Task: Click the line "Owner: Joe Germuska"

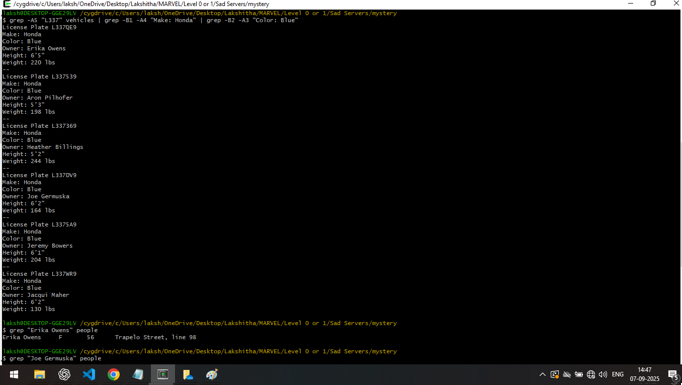Action: coord(36,196)
